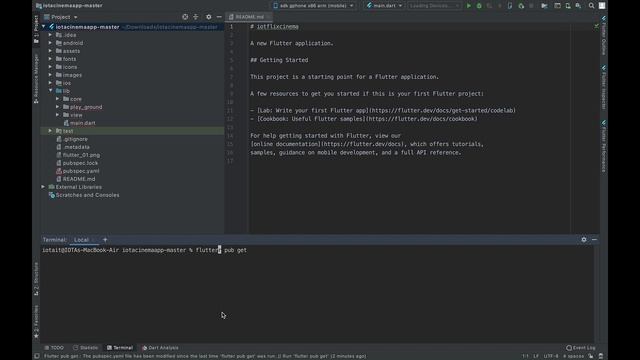The height and width of the screenshot is (360, 640).
Task: Click the 4 spaces indent status entry
Action: (x=573, y=356)
